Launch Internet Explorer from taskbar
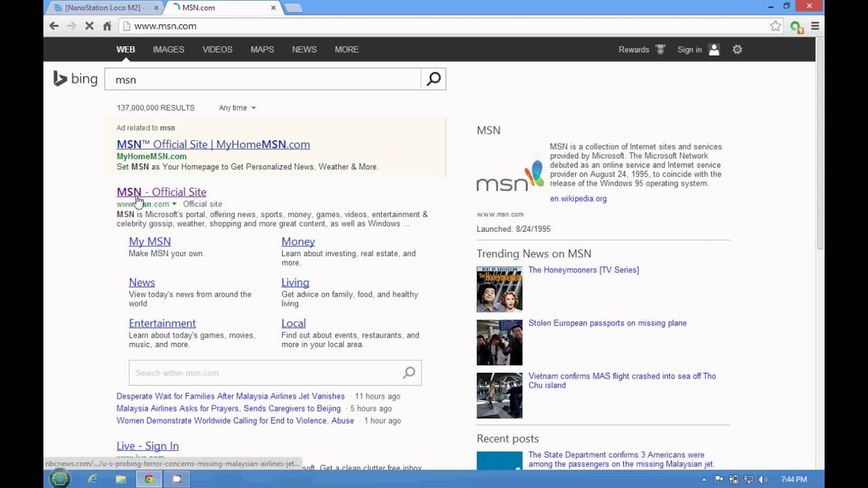The width and height of the screenshot is (868, 488). tap(93, 479)
